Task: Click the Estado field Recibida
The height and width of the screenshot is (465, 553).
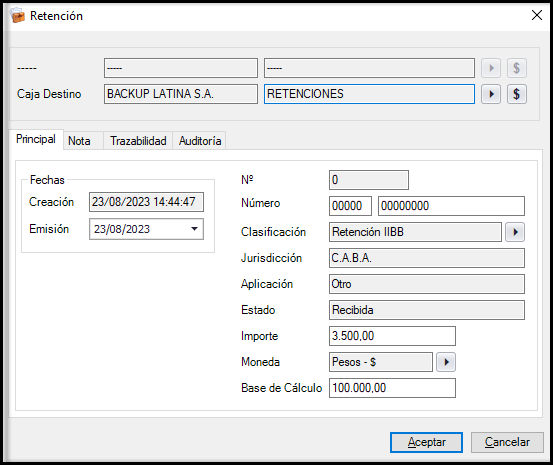Action: pos(427,310)
